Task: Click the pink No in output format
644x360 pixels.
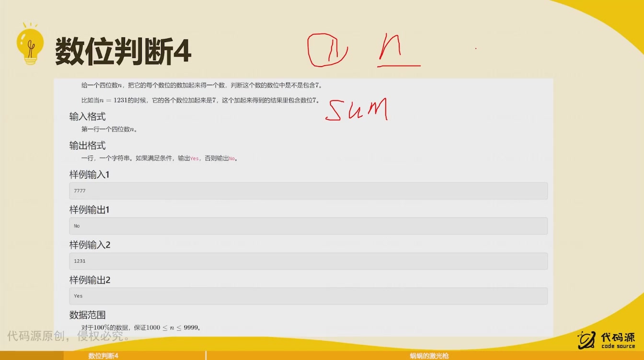Action: [x=232, y=158]
